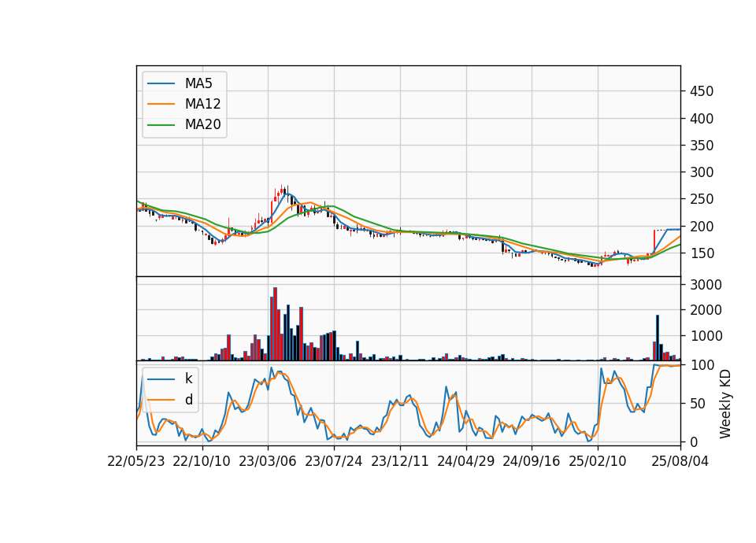The height and width of the screenshot is (543, 756).
Task: Click the tallest volume bar near 23/03/06
Action: click(x=276, y=323)
